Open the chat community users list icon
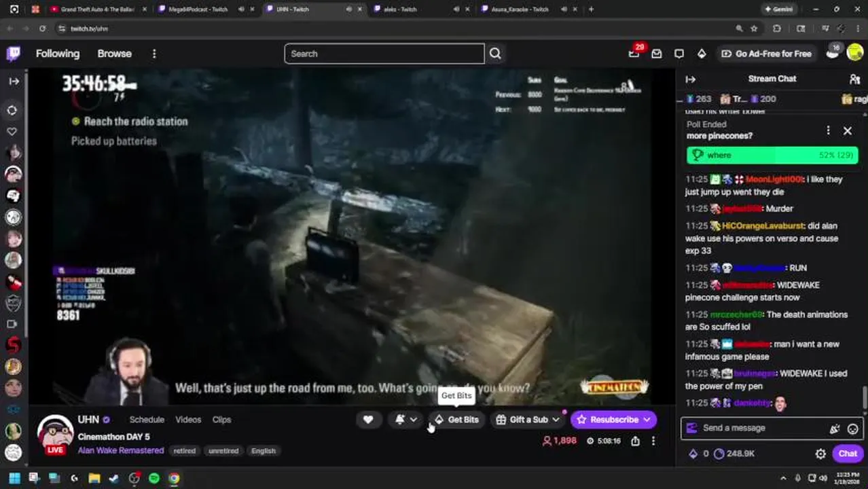868x489 pixels. [x=854, y=79]
